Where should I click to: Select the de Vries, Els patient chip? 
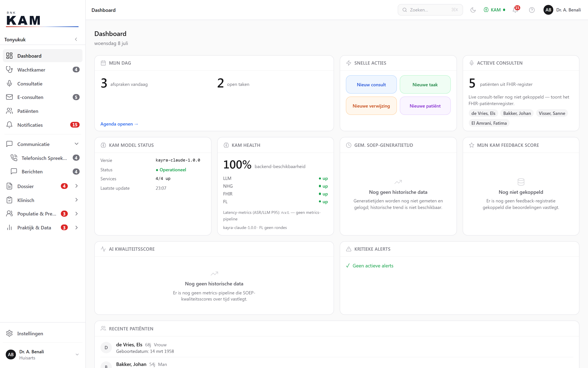click(483, 113)
